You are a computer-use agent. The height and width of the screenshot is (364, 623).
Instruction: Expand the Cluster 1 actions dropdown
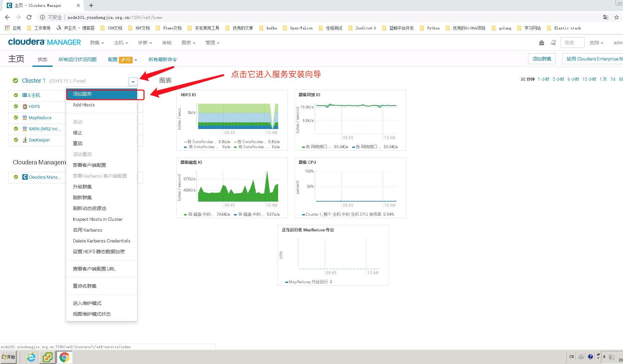pyautogui.click(x=133, y=81)
